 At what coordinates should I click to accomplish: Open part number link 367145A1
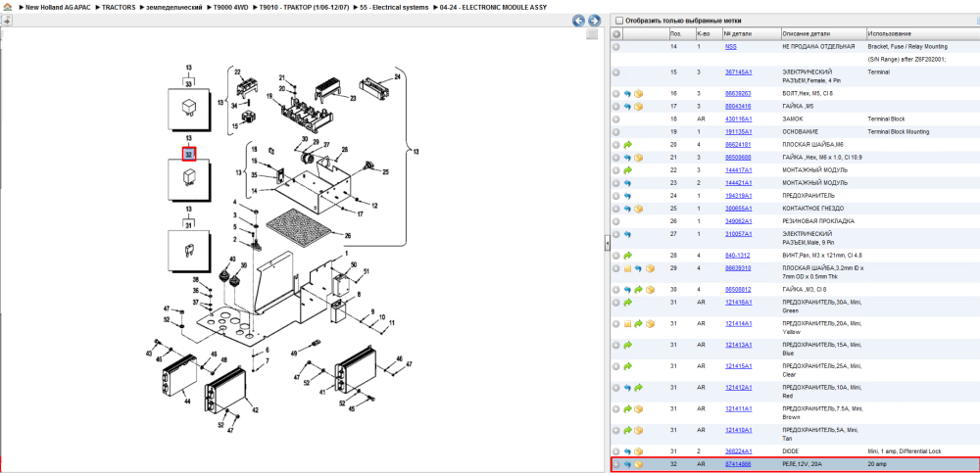click(x=738, y=71)
